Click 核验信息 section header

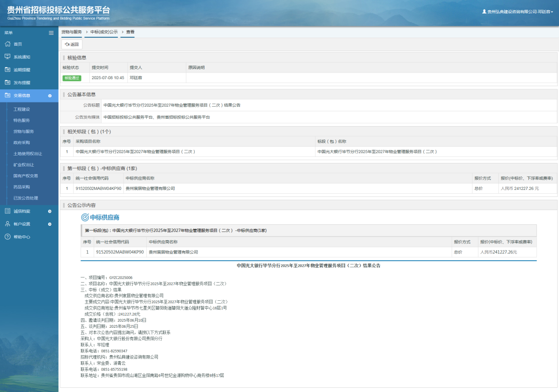(77, 58)
